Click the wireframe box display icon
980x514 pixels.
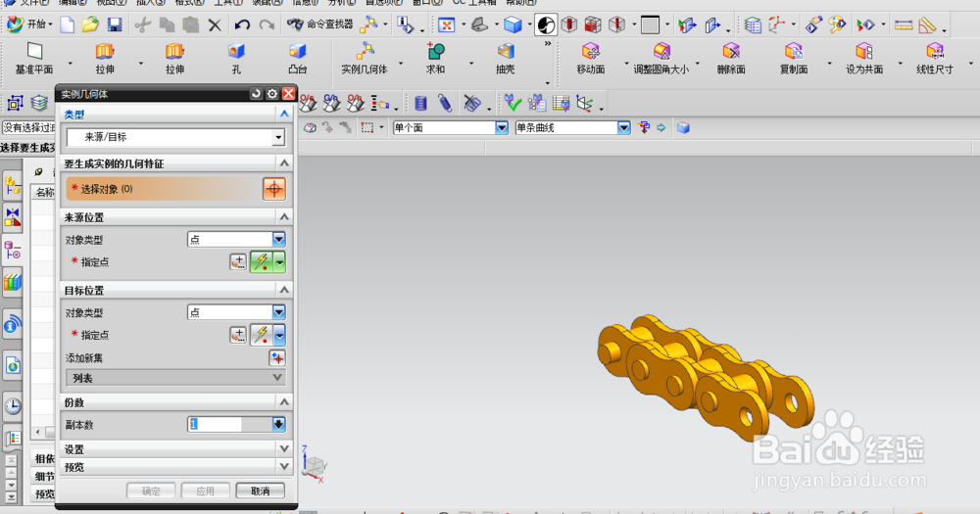pos(650,25)
